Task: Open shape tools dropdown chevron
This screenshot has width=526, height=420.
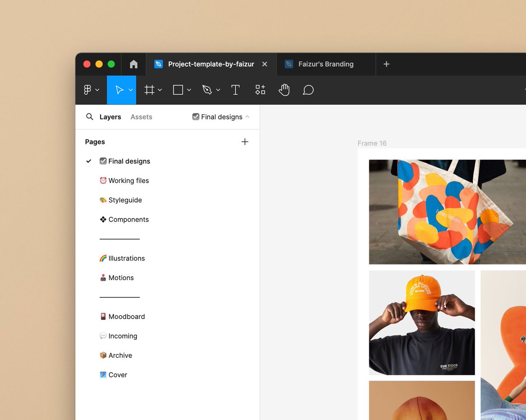Action: pos(189,90)
